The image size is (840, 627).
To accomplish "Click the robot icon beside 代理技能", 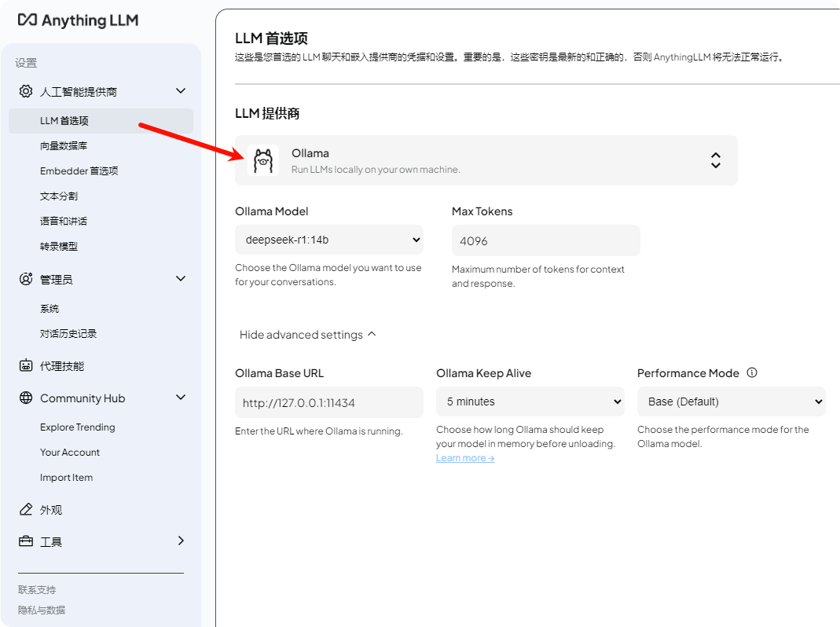I will click(26, 365).
